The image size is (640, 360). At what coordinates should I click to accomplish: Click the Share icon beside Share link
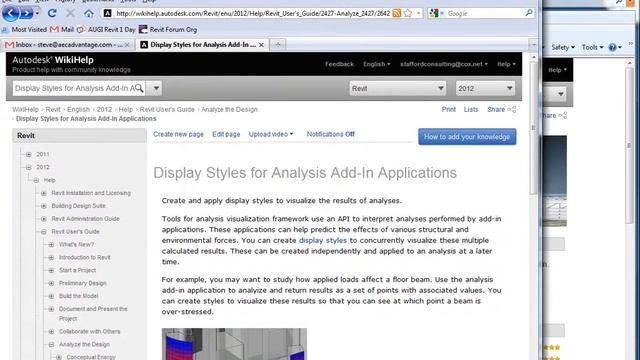coord(512,109)
